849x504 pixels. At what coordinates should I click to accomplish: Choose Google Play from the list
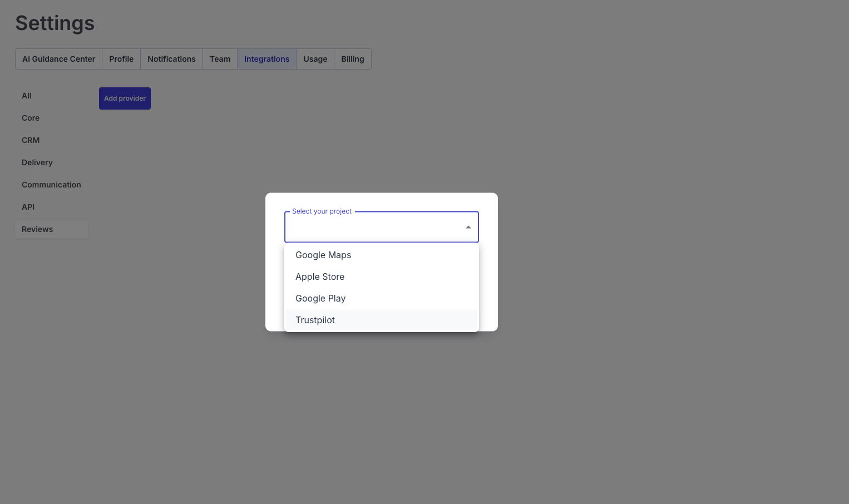[x=382, y=299]
